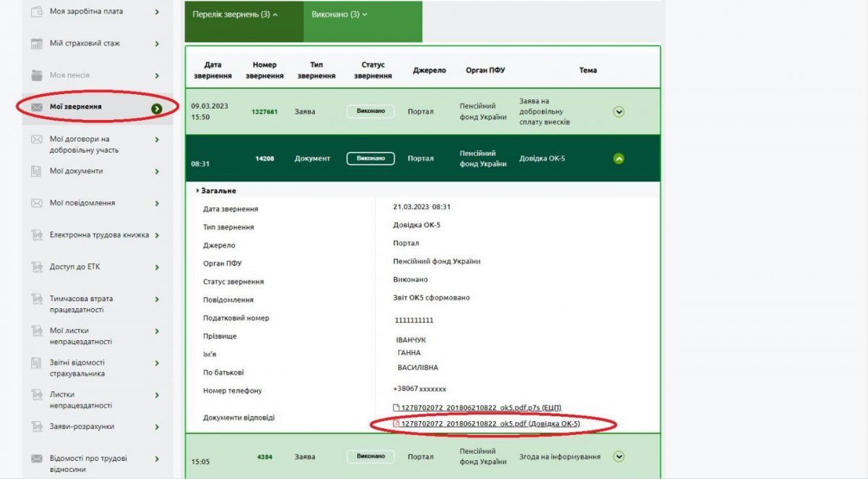The width and height of the screenshot is (868, 479).
Task: Collapse the Загальне details section
Action: (x=217, y=190)
